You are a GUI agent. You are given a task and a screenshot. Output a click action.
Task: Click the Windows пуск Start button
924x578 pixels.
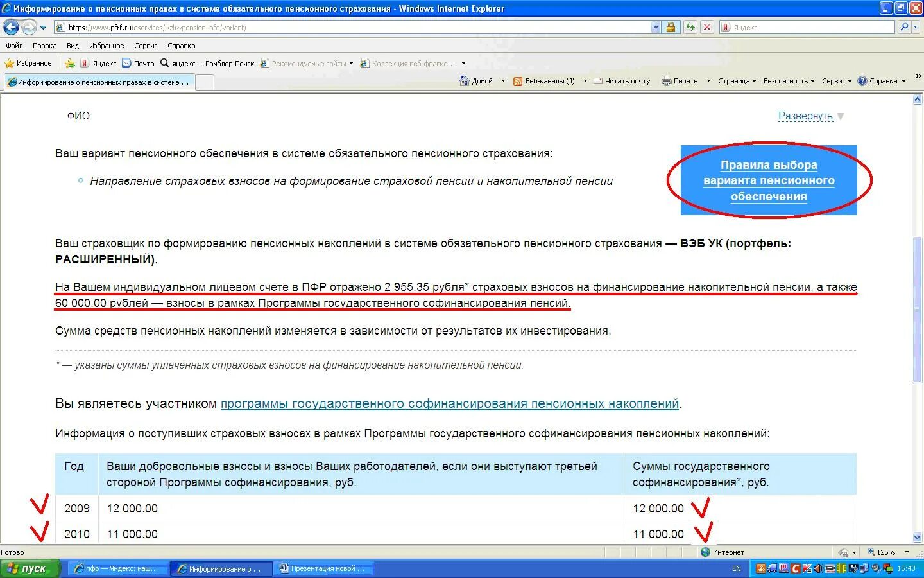tap(30, 568)
